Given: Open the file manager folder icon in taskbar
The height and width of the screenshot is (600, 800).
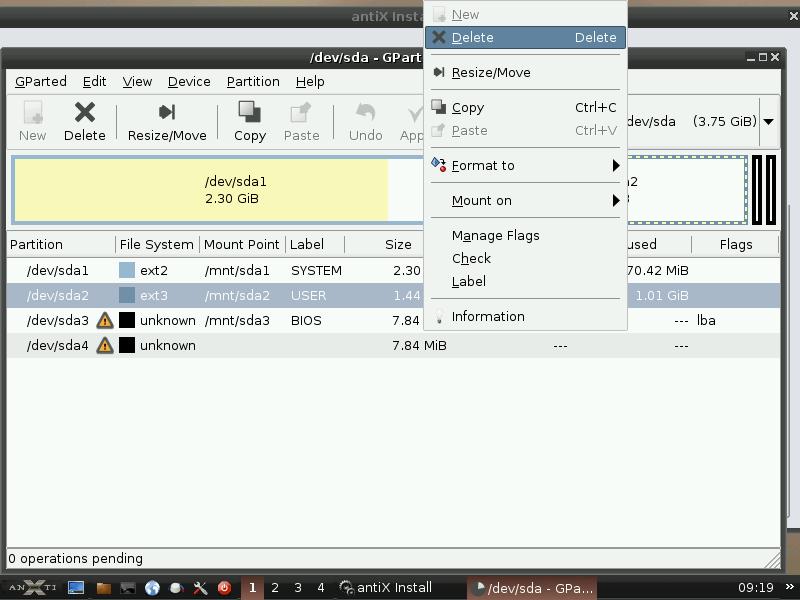Looking at the screenshot, I should (x=104, y=588).
